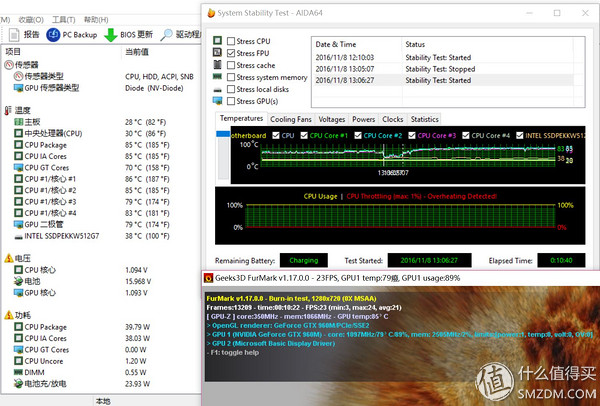Enable the Stress GPU(s) checkbox
The height and width of the screenshot is (406, 600).
230,101
